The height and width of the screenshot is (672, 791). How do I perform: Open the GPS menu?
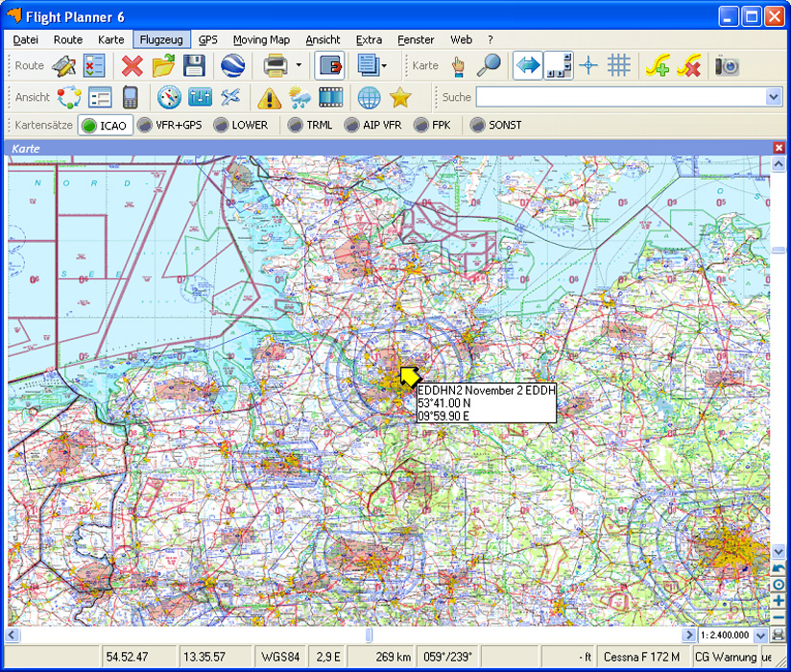pos(208,40)
